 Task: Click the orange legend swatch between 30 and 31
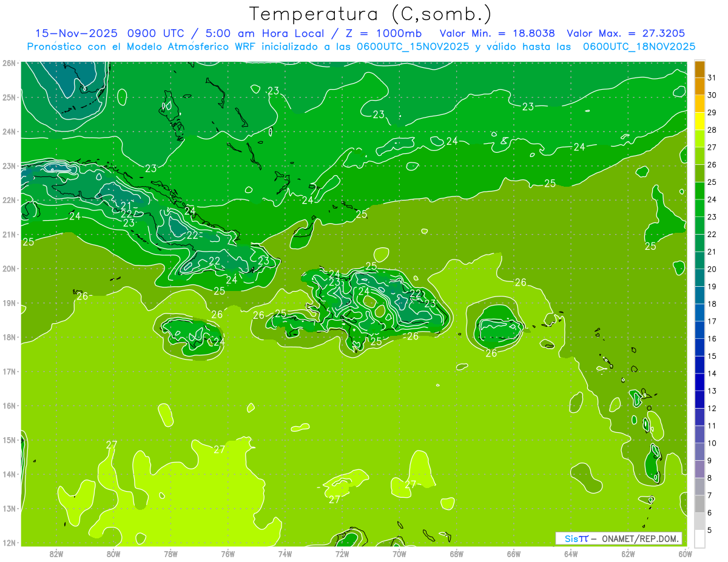click(x=699, y=87)
